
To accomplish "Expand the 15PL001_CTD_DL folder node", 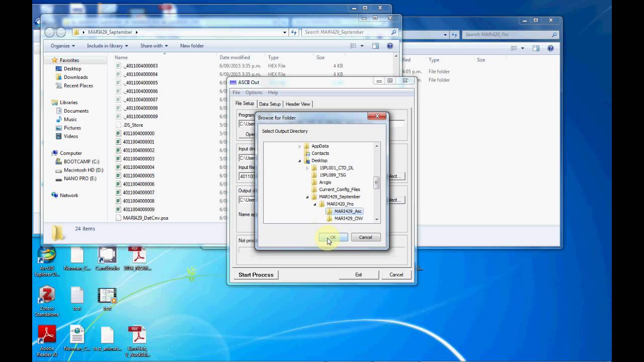I will [x=307, y=168].
